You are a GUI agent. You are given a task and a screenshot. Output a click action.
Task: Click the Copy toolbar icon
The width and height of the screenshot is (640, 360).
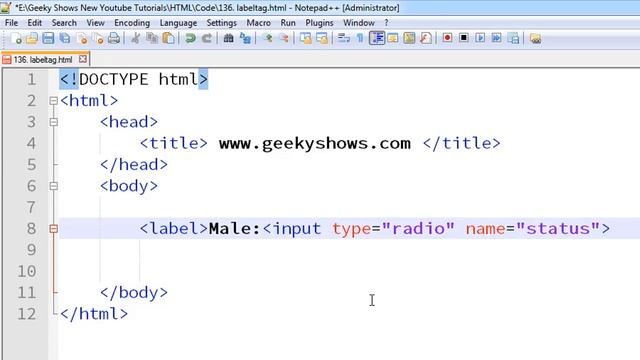152,38
